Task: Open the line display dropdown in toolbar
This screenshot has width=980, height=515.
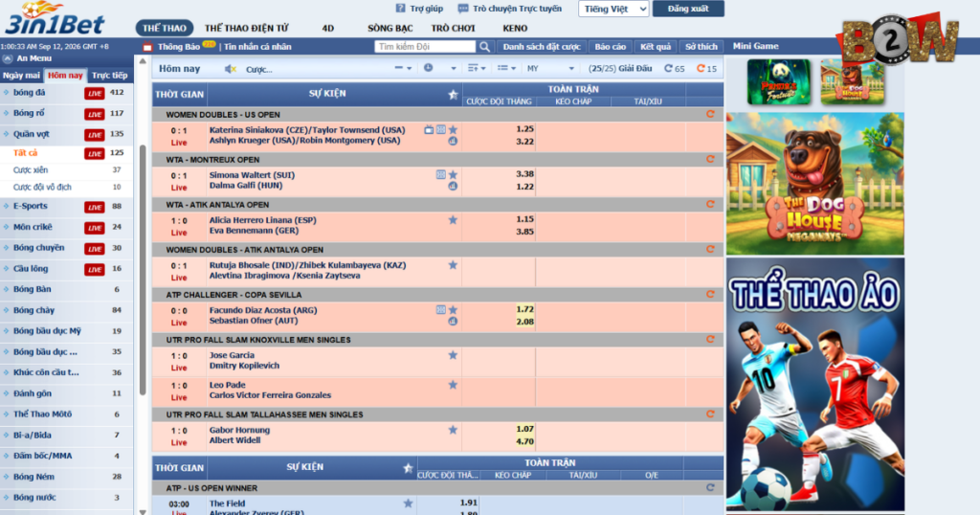Action: tap(403, 68)
